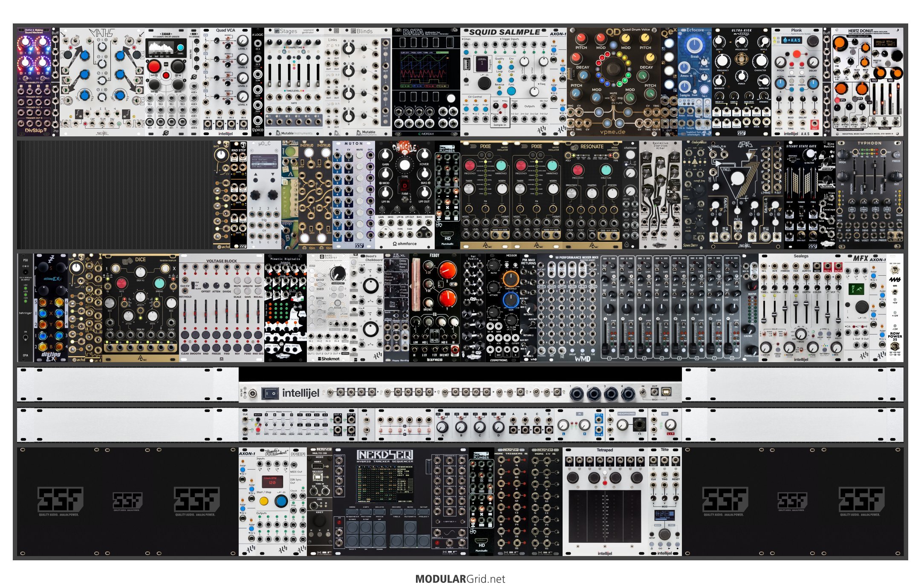The height and width of the screenshot is (588, 921).
Task: Click the intellijel 1U quarter-inch jack 4
Action: (627, 394)
